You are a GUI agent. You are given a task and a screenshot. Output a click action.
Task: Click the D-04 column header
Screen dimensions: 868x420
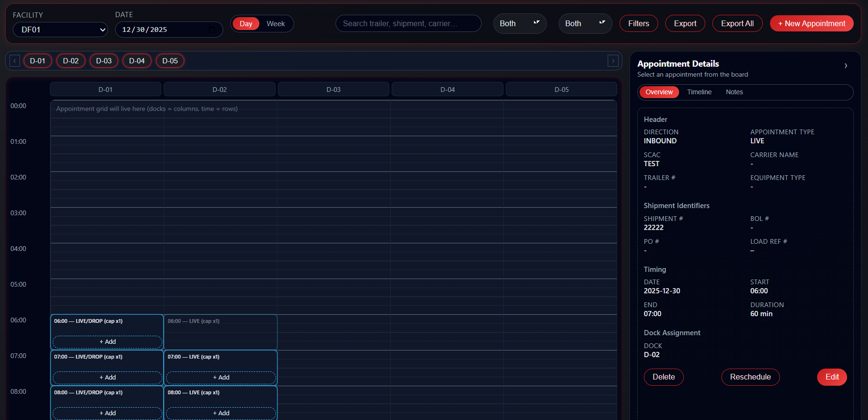click(447, 90)
